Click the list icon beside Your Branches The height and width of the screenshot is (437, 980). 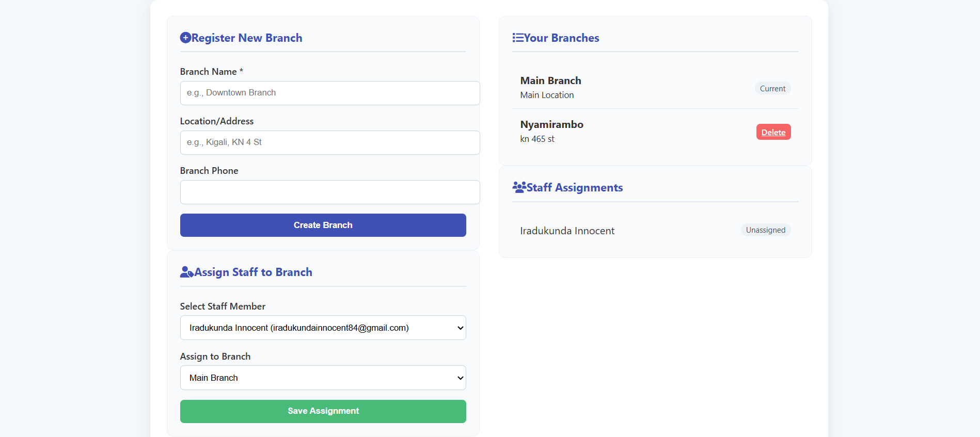click(517, 38)
